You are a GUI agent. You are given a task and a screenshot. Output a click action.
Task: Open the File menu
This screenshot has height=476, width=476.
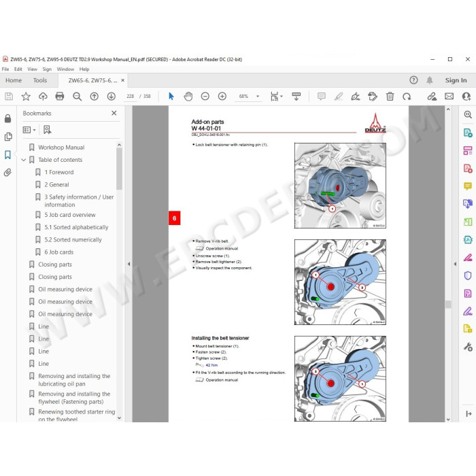click(x=5, y=69)
